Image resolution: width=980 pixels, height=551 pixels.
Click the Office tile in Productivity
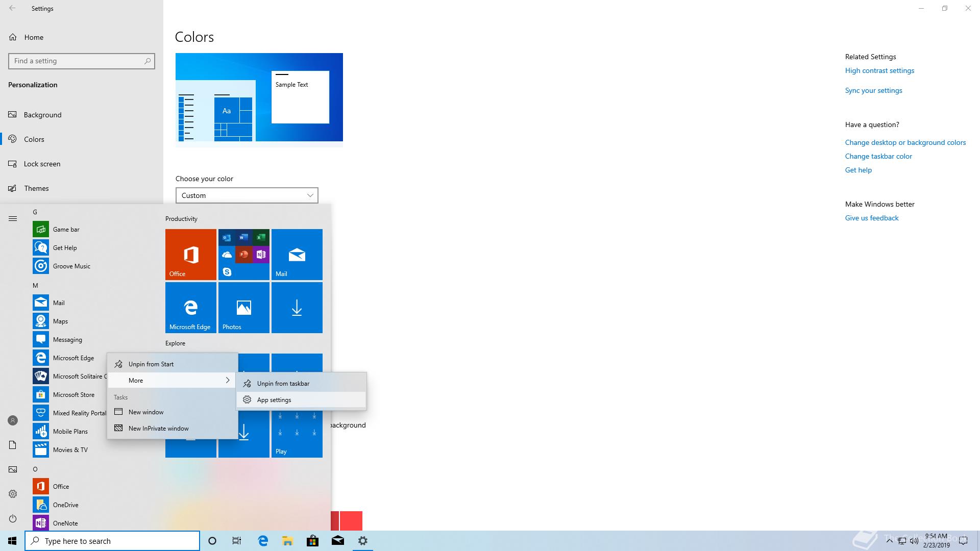point(191,255)
